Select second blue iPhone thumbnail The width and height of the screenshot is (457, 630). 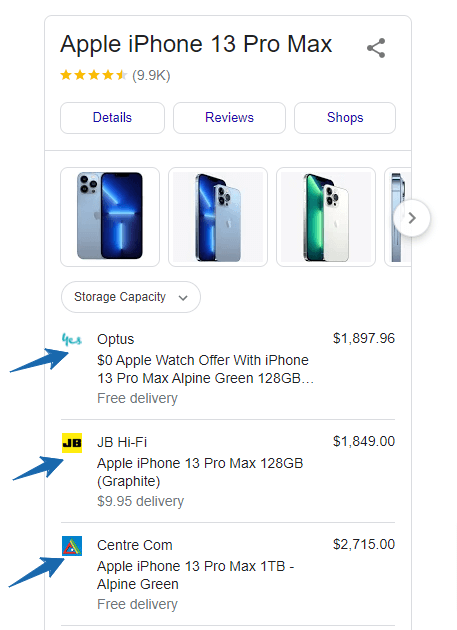click(218, 217)
